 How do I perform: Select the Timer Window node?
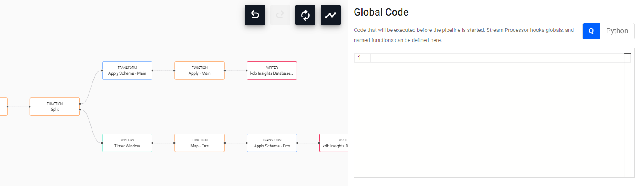(127, 143)
